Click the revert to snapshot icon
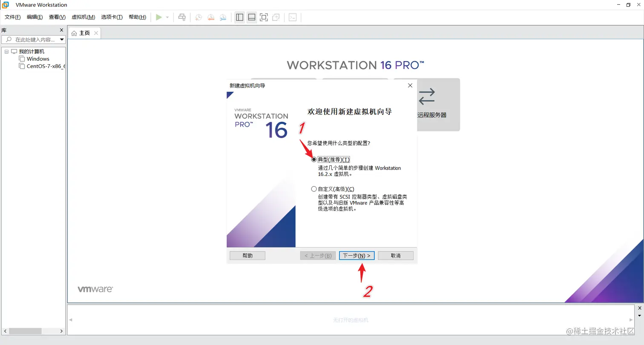Screen dimensions: 644x345 click(211, 17)
